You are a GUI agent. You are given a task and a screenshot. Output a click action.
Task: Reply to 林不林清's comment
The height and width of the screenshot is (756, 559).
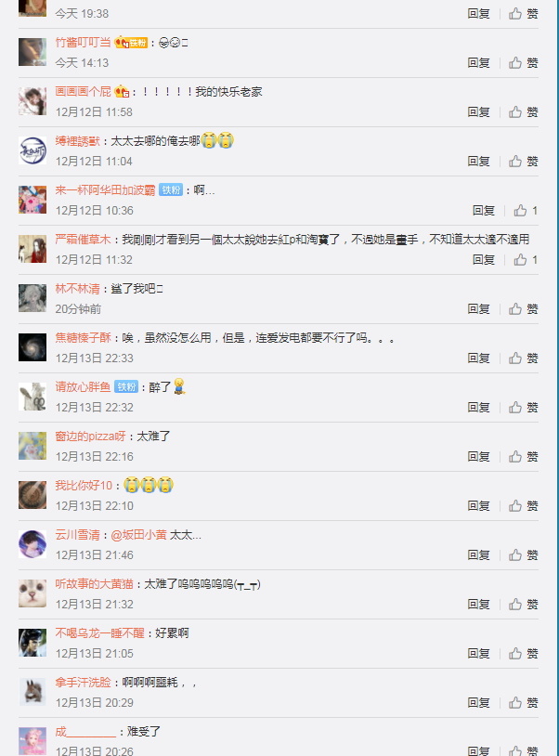point(478,308)
